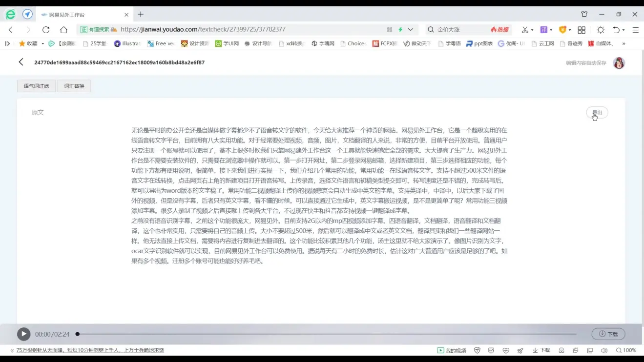Open the browser home page icon
Screen dimensions: 644x362
(63, 30)
